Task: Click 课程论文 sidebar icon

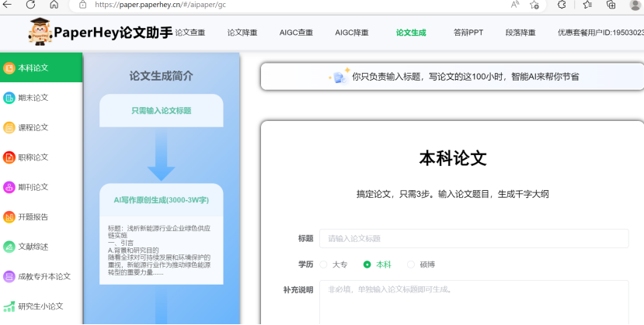Action: [x=9, y=128]
